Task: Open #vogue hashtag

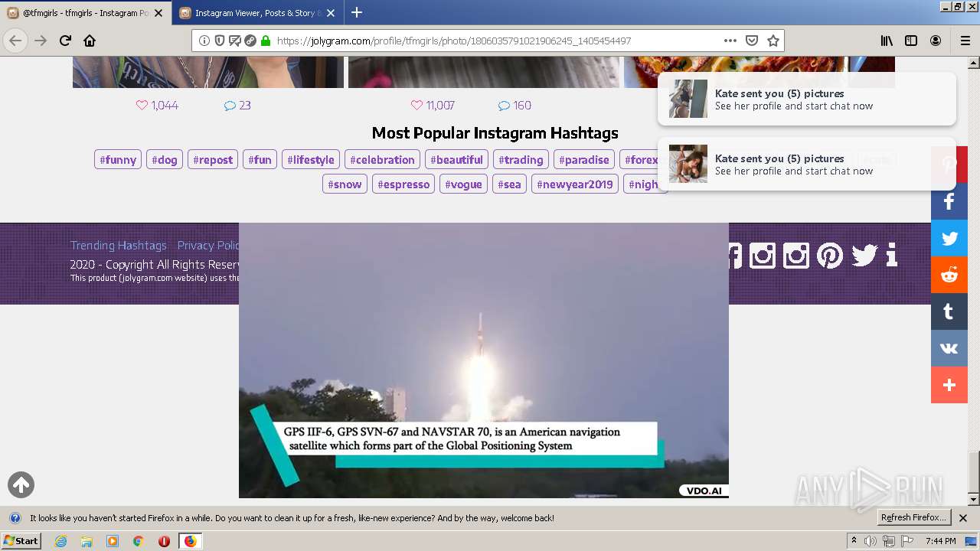Action: point(464,184)
